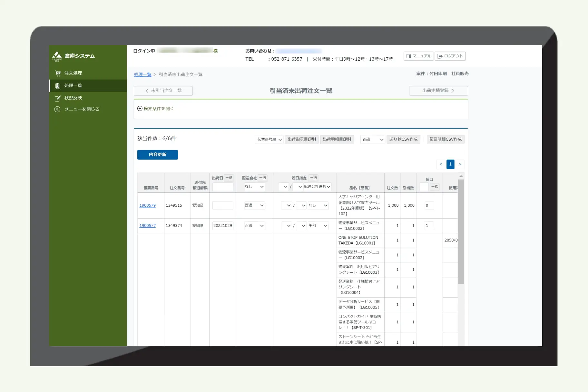588x392 pixels.
Task: Open time slot dropdown showing 午前
Action: (x=318, y=226)
